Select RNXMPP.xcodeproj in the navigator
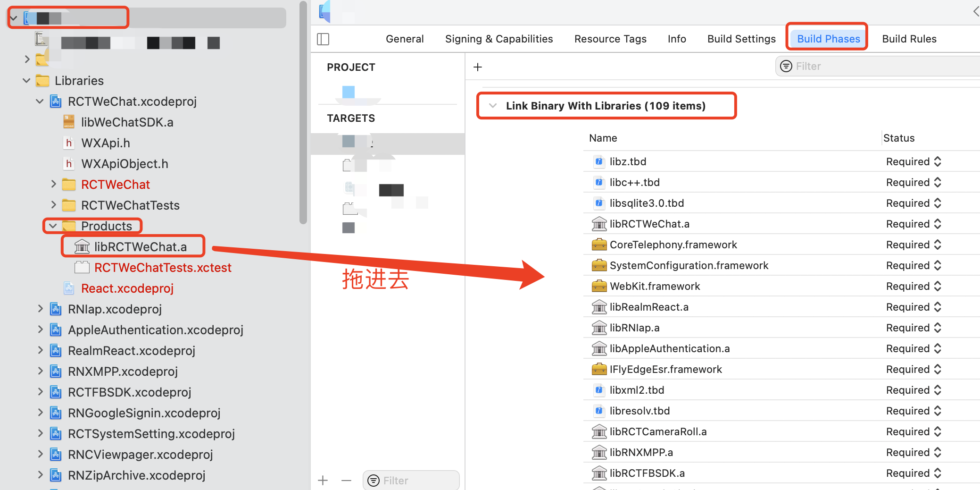Screen dimensions: 980x490 point(123,372)
